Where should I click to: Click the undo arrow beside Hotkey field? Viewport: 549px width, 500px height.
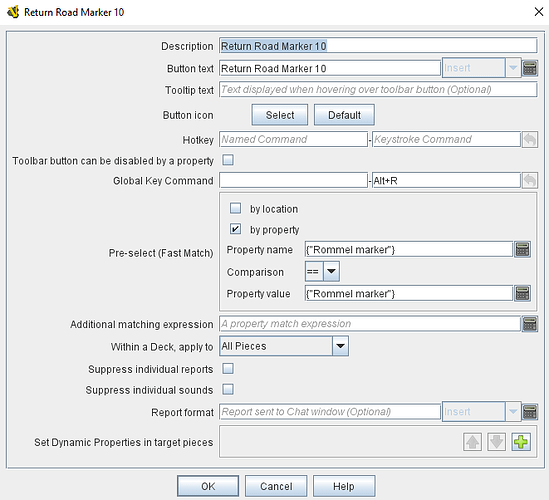pos(530,140)
